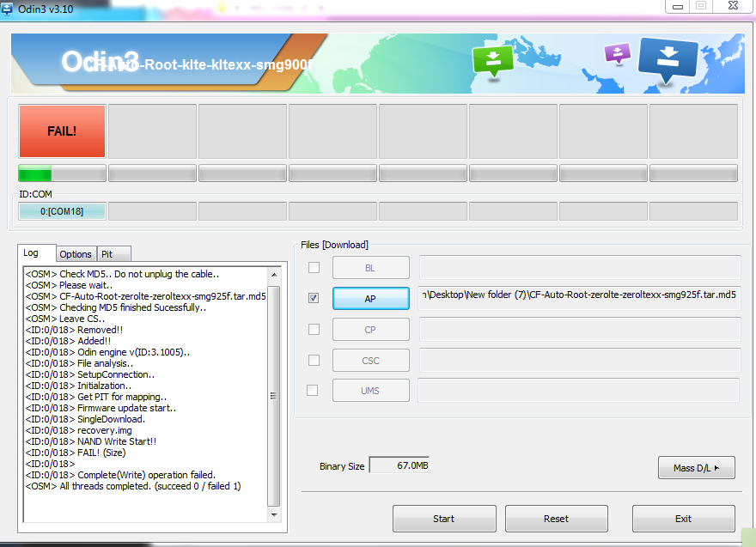Click the red FAIL! status box
Screen dimensions: 756x547
click(62, 131)
